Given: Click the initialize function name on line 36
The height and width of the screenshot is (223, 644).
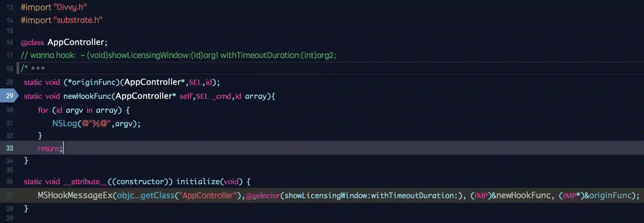Looking at the screenshot, I should [x=198, y=182].
